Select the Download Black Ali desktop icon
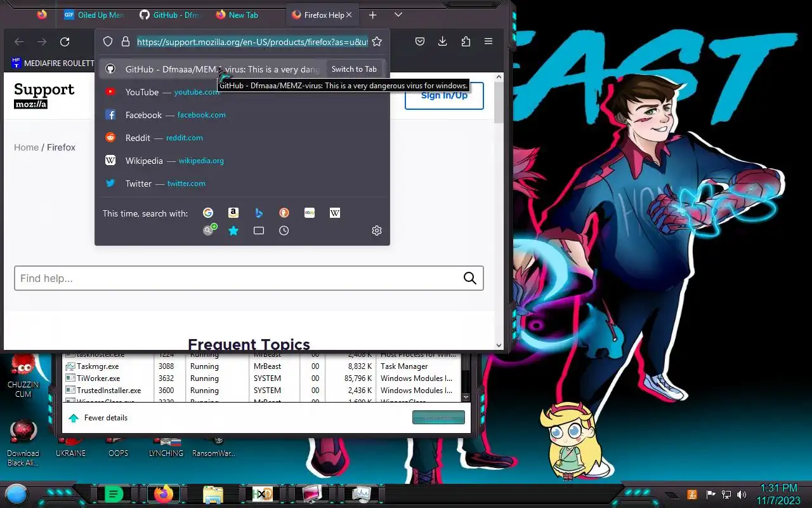Image resolution: width=812 pixels, height=508 pixels. pos(23,443)
